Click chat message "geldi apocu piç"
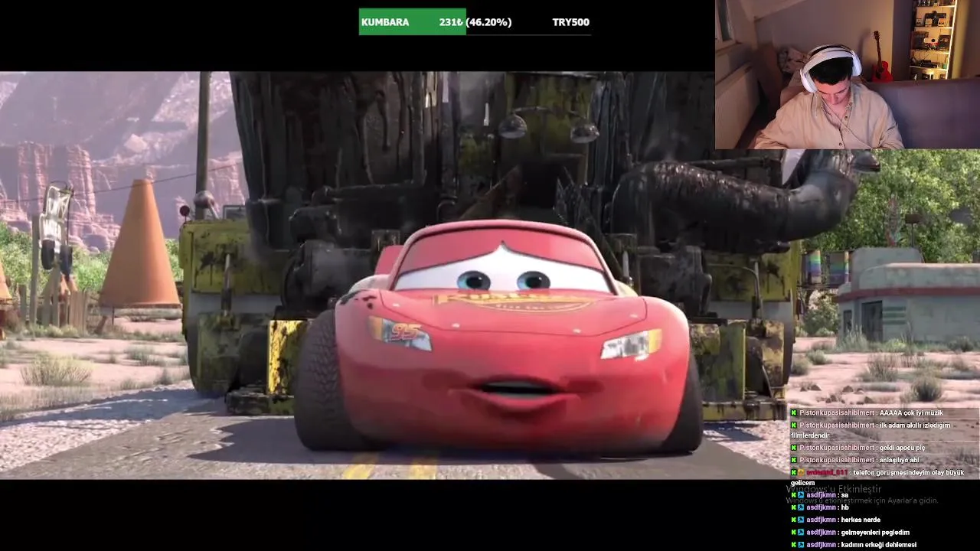The image size is (980, 551). 902,448
